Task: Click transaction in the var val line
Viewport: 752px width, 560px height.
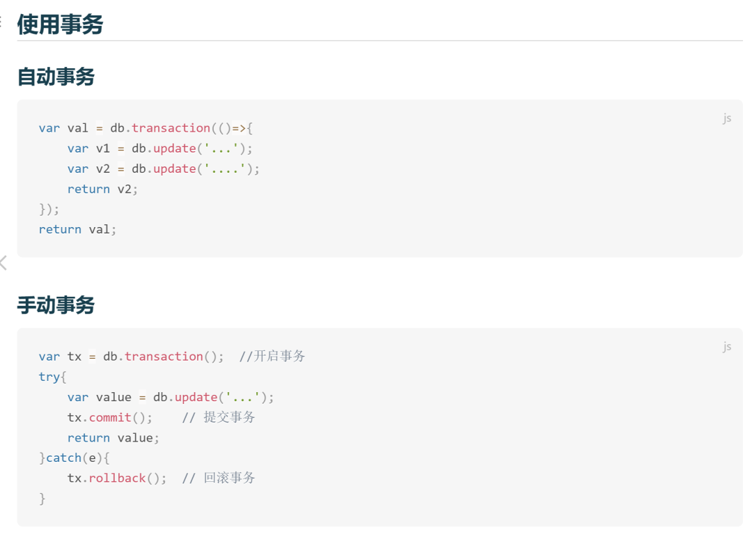Action: click(x=171, y=128)
